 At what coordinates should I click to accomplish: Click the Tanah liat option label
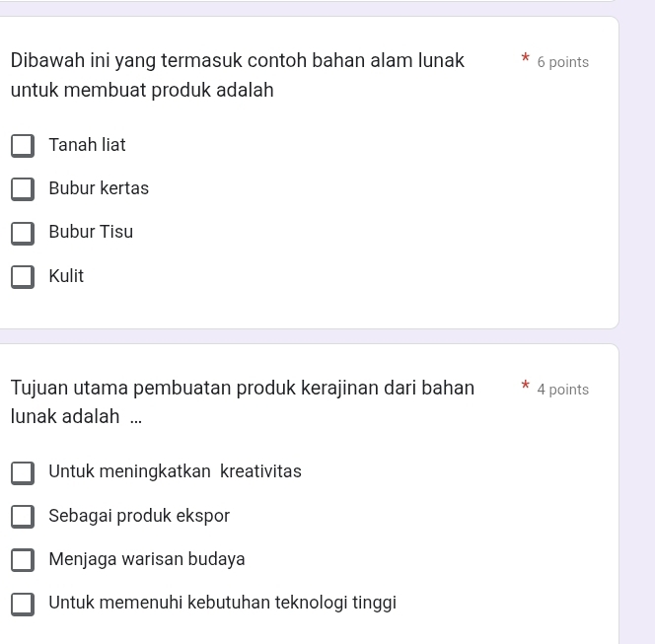click(x=87, y=145)
